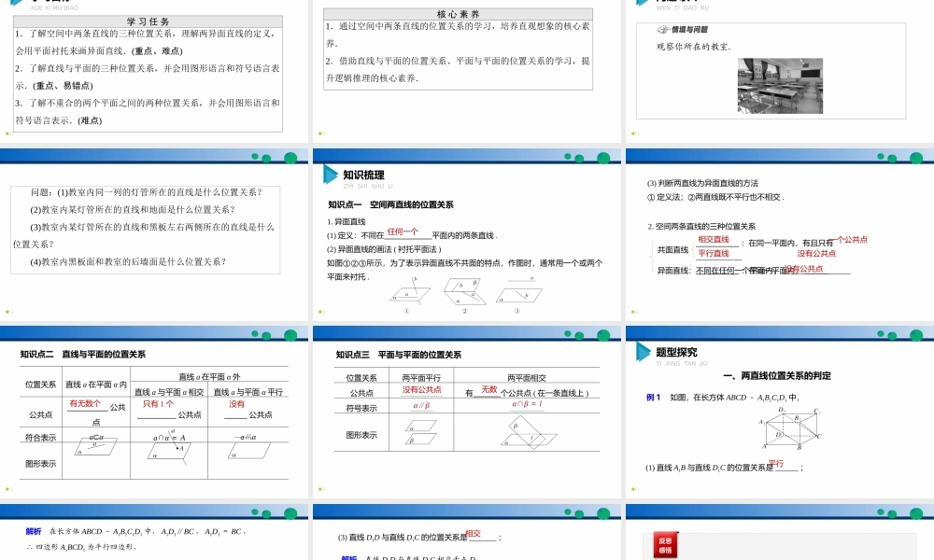The image size is (934, 560).
Task: Select the classroom photo on the 情境与问题 slide
Action: pos(781,84)
